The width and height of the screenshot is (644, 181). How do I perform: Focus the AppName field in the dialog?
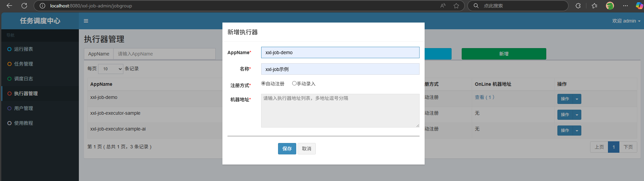(340, 52)
